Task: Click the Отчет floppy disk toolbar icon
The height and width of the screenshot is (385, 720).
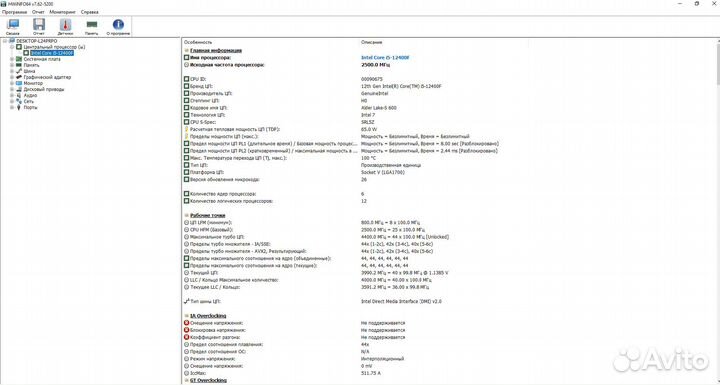Action: pos(39,24)
